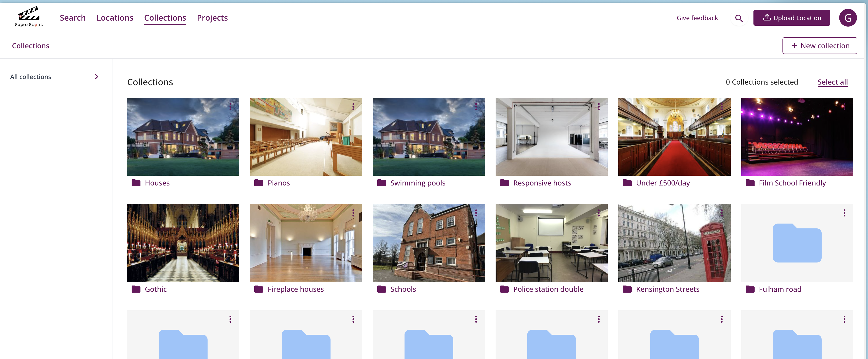Image resolution: width=868 pixels, height=359 pixels.
Task: Open three-dot menu on Schools collection
Action: (476, 213)
